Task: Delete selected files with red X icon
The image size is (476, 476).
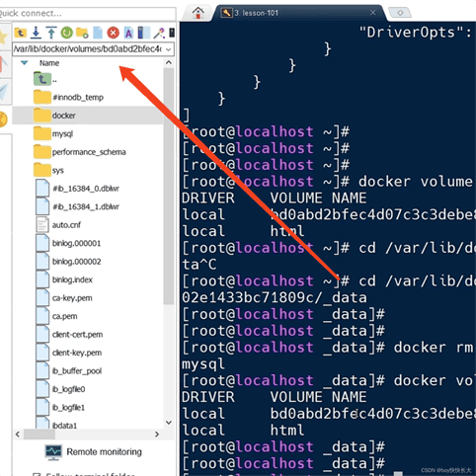Action: [113, 33]
